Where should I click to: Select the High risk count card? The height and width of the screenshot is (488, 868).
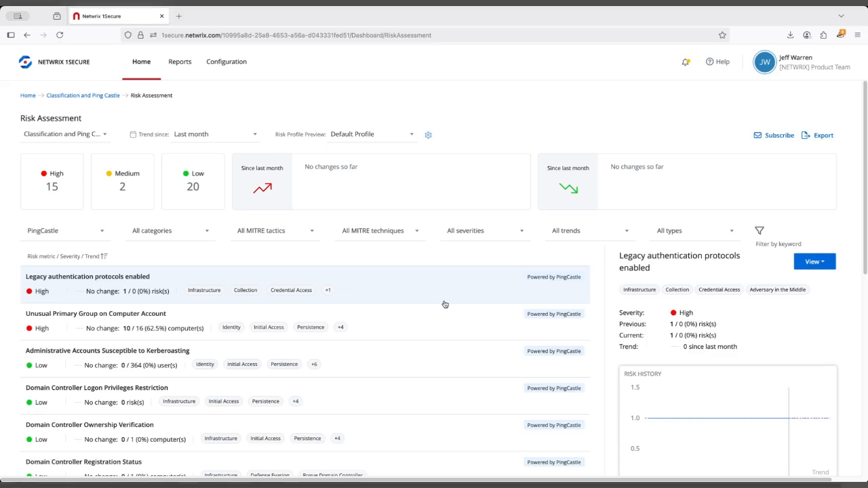[52, 181]
